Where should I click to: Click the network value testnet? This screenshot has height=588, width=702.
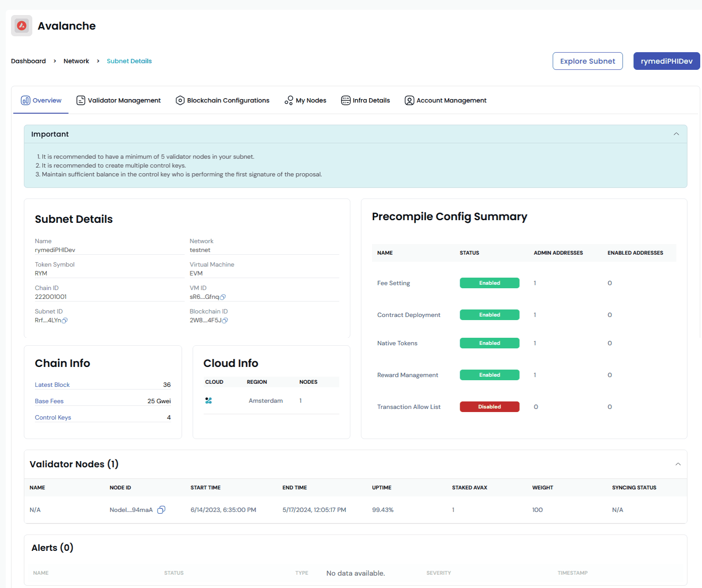click(x=200, y=250)
